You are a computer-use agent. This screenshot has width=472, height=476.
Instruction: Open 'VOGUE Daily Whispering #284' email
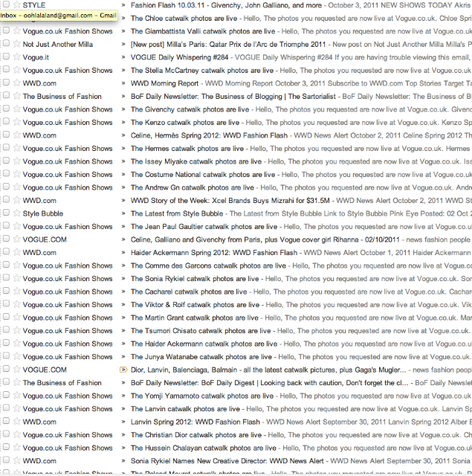(179, 57)
